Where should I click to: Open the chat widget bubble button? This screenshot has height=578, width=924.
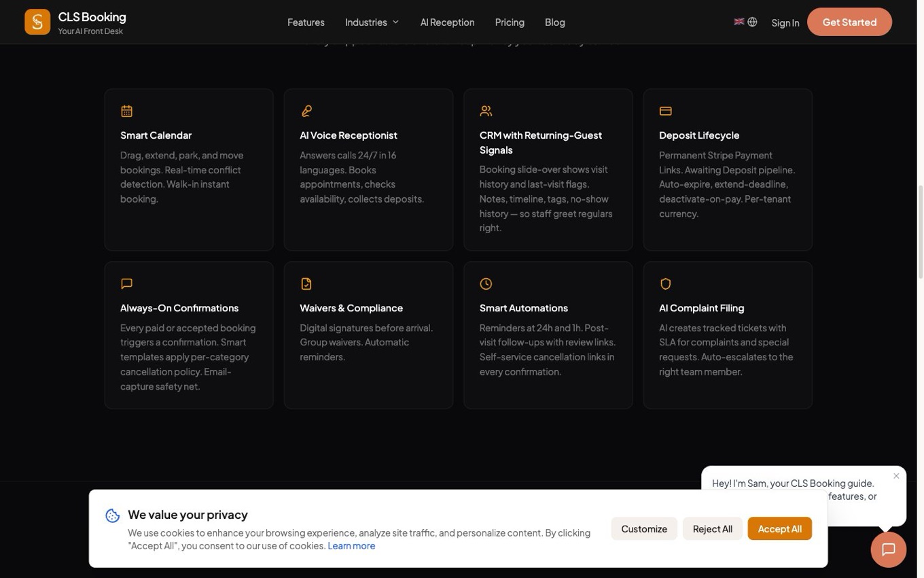[889, 549]
